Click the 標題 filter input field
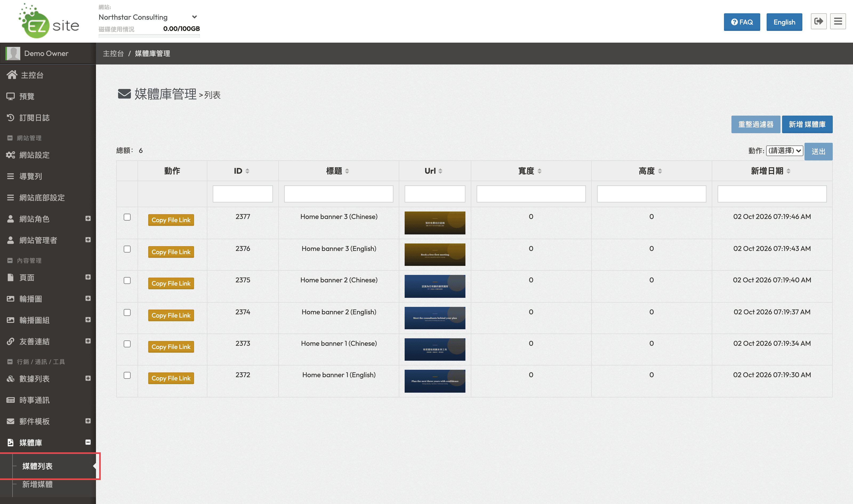Screen dimensions: 853x504 pos(339,194)
